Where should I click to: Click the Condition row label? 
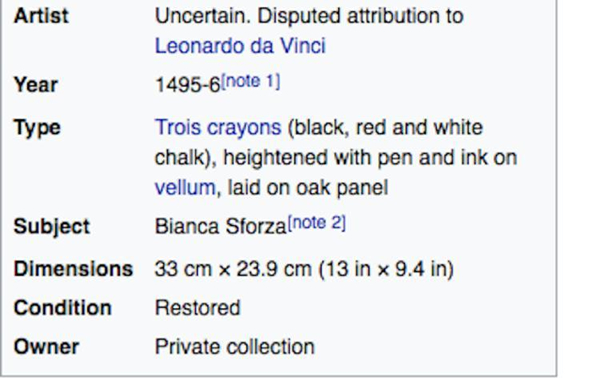62,308
